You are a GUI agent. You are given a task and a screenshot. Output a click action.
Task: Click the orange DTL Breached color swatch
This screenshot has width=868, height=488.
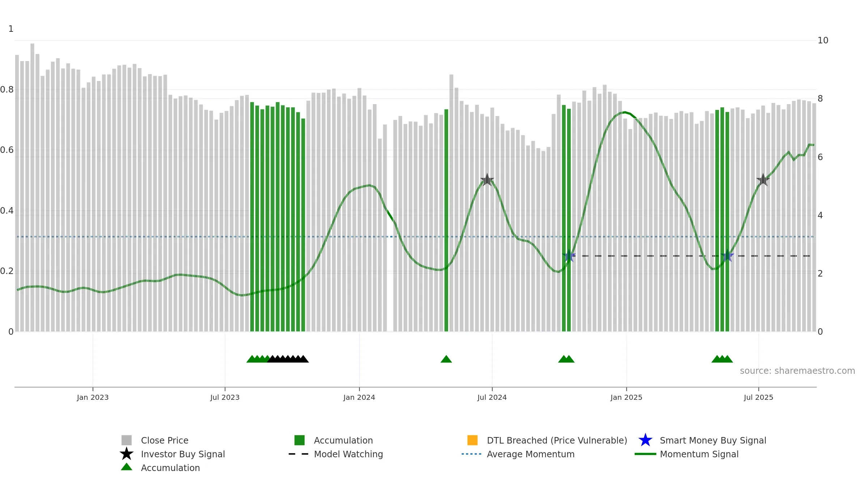(x=472, y=440)
